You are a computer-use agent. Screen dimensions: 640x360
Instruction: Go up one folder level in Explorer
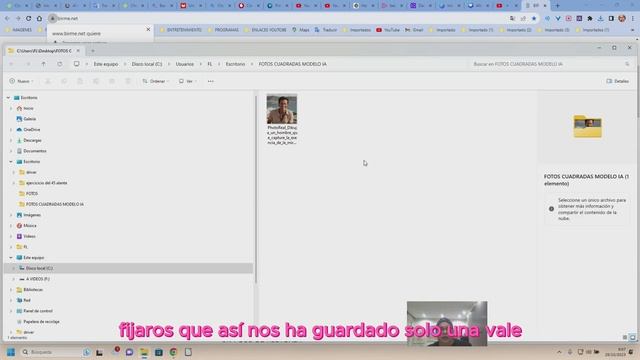click(x=43, y=64)
